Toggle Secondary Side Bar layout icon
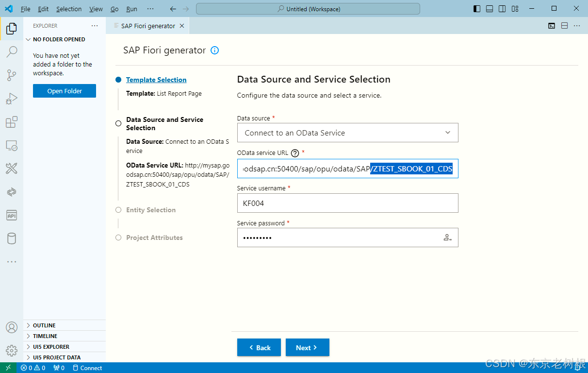Viewport: 588px width, 373px height. click(502, 9)
